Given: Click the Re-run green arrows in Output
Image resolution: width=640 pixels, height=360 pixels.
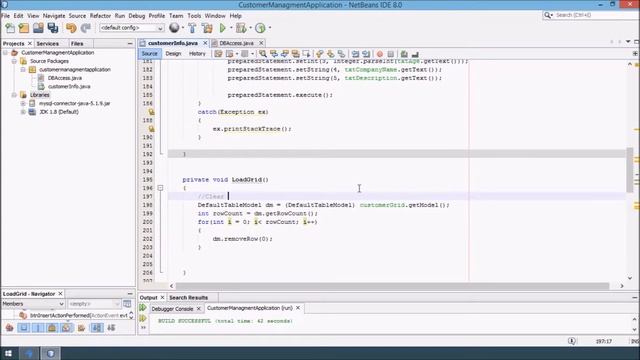Looking at the screenshot, I should 143,308.
